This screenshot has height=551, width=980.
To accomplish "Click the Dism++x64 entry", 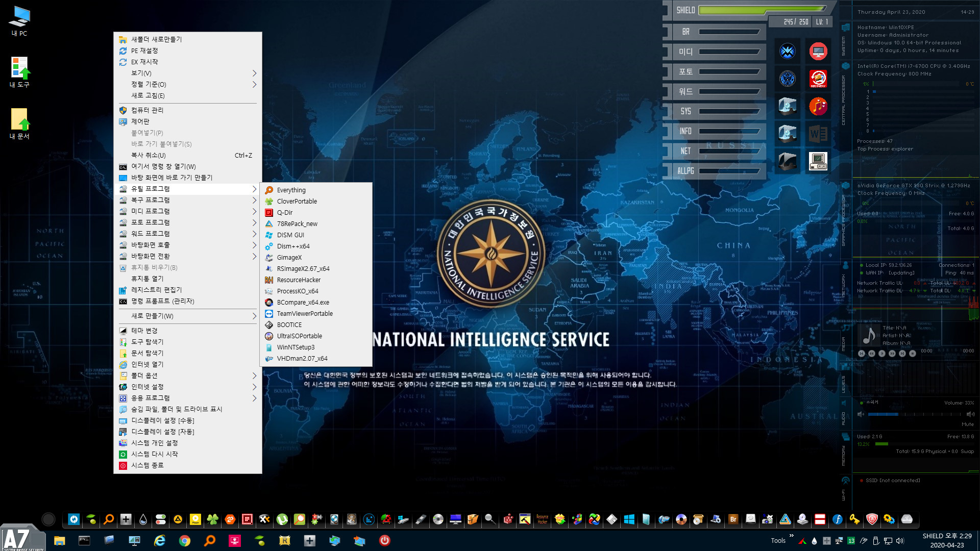I will tap(316, 246).
